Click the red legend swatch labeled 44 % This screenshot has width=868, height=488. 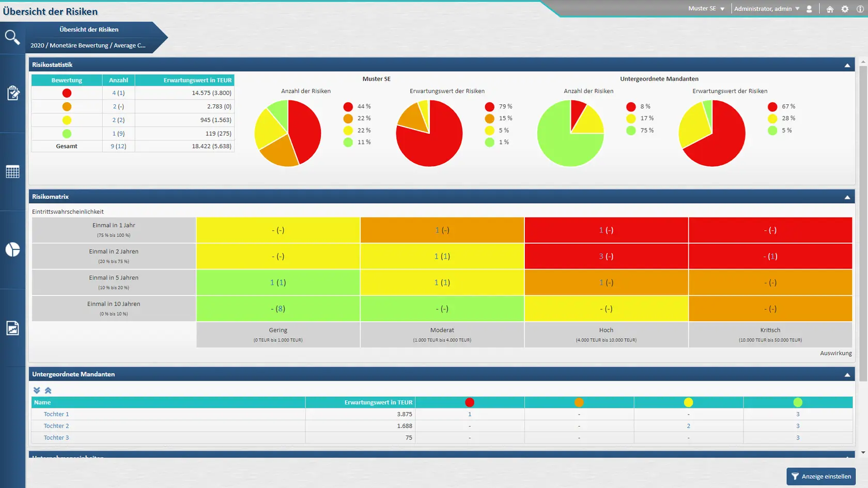(x=348, y=107)
